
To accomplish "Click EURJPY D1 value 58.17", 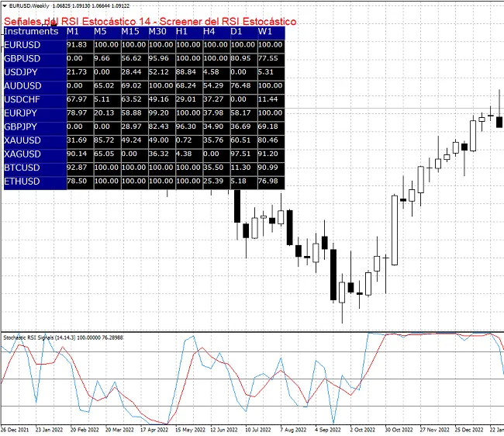I will (240, 113).
